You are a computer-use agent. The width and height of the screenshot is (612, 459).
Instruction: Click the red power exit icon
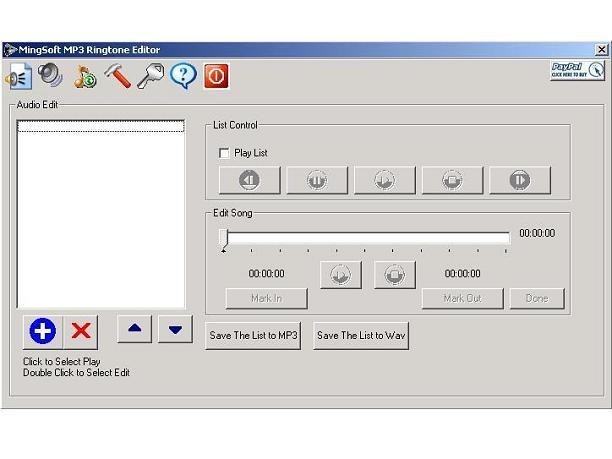pos(216,76)
